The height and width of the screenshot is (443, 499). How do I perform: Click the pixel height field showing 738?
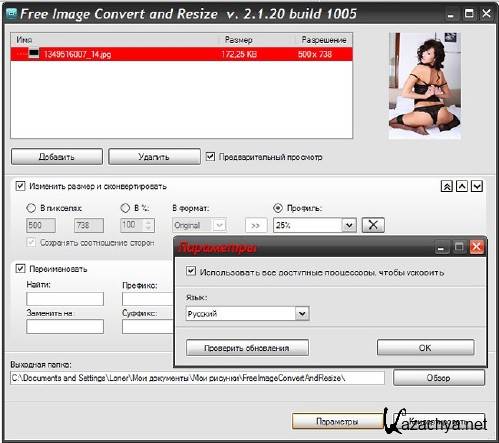tap(89, 226)
